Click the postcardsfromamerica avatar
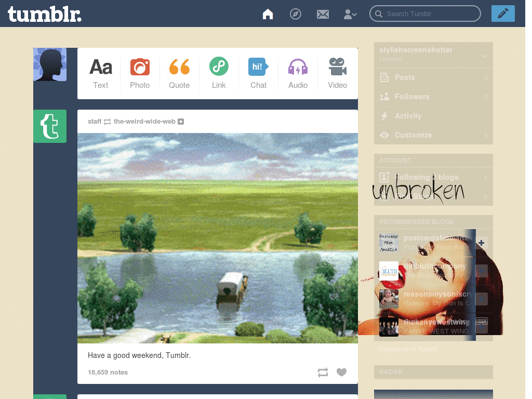Viewport: 532px width, 399px height. point(389,243)
